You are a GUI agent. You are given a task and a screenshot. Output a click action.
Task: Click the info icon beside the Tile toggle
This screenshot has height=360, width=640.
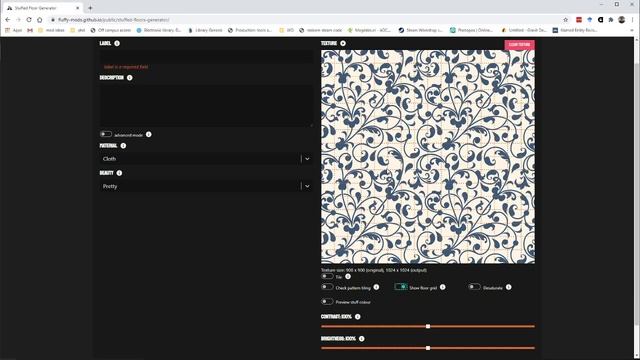(x=348, y=276)
